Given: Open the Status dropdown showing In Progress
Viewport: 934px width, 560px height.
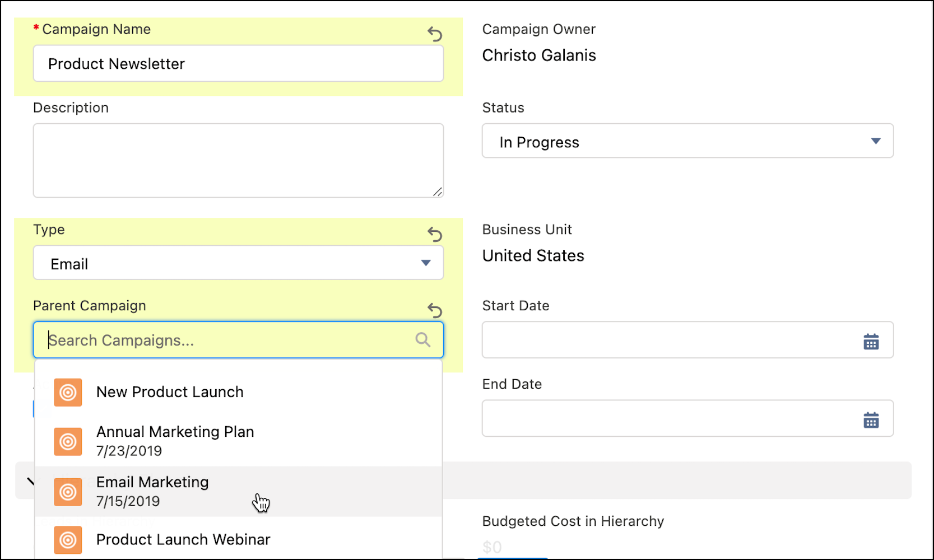Looking at the screenshot, I should point(876,142).
